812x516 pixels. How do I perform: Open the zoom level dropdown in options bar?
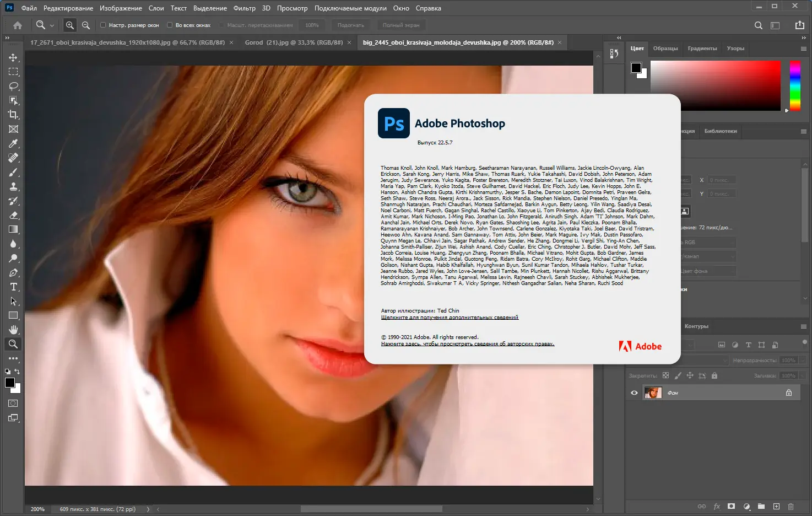312,25
